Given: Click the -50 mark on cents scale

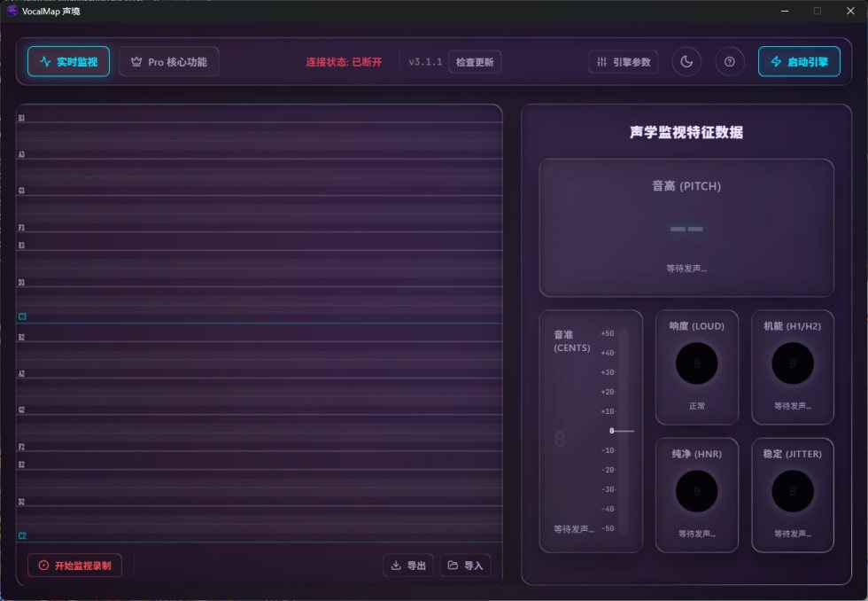Looking at the screenshot, I should (x=608, y=528).
